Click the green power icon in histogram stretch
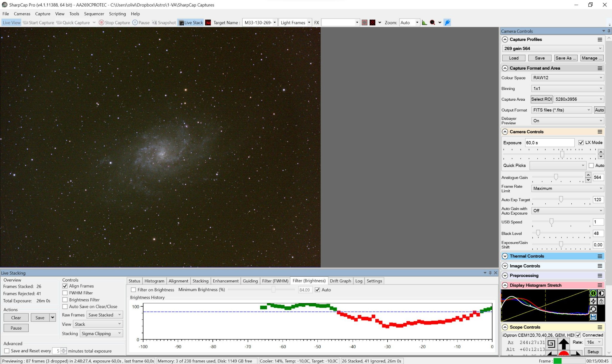 [x=593, y=293]
